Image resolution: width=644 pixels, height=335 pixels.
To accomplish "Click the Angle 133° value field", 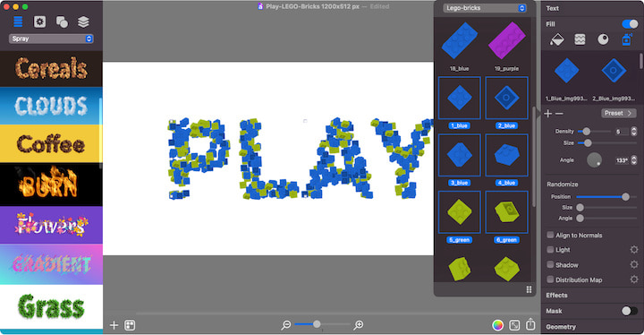I will (x=622, y=160).
